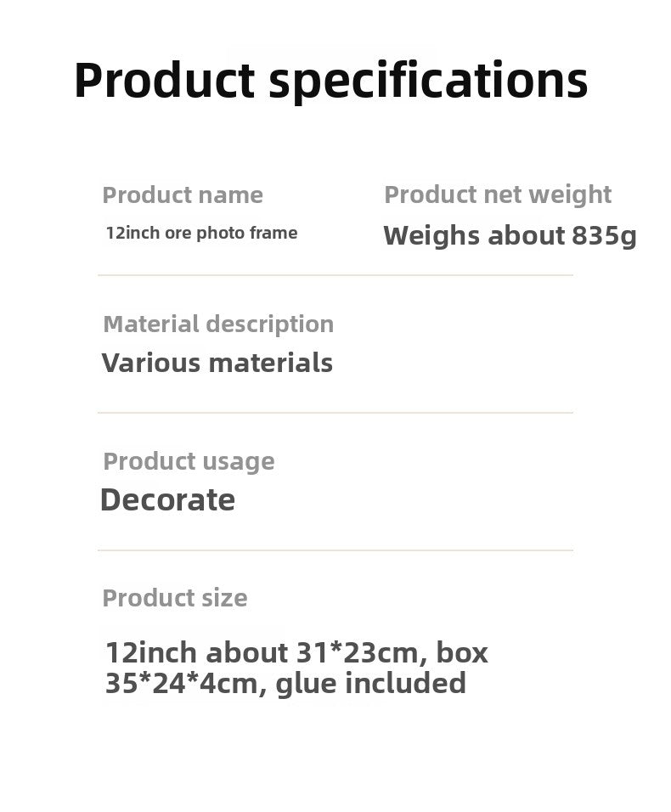Click the "Product size" label
The height and width of the screenshot is (812, 671).
coord(175,598)
